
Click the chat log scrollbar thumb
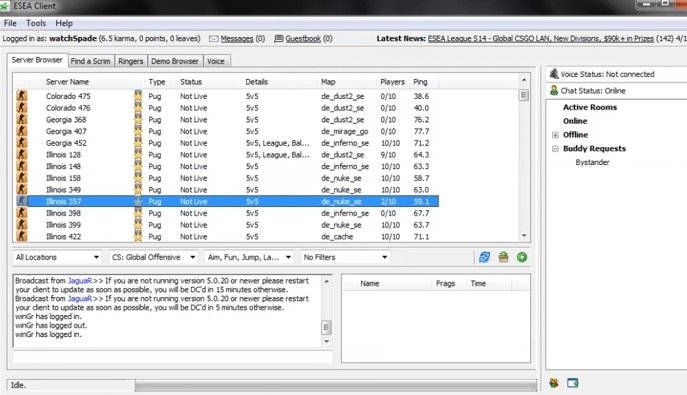326,328
